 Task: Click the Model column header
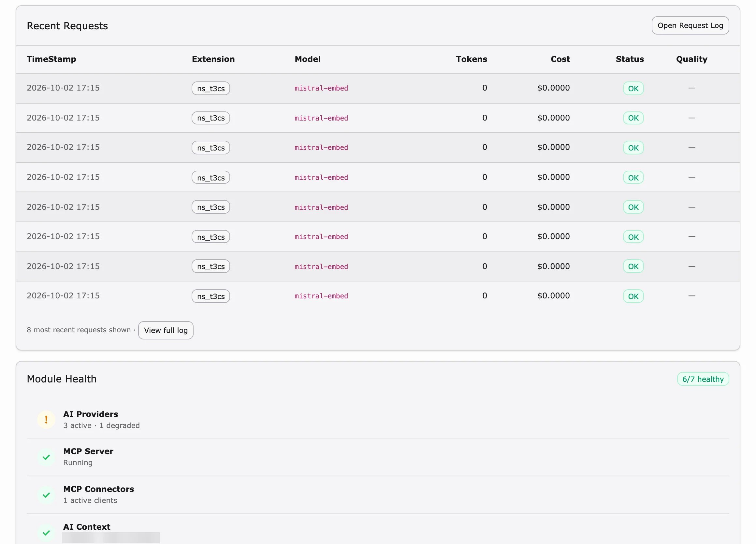point(308,59)
